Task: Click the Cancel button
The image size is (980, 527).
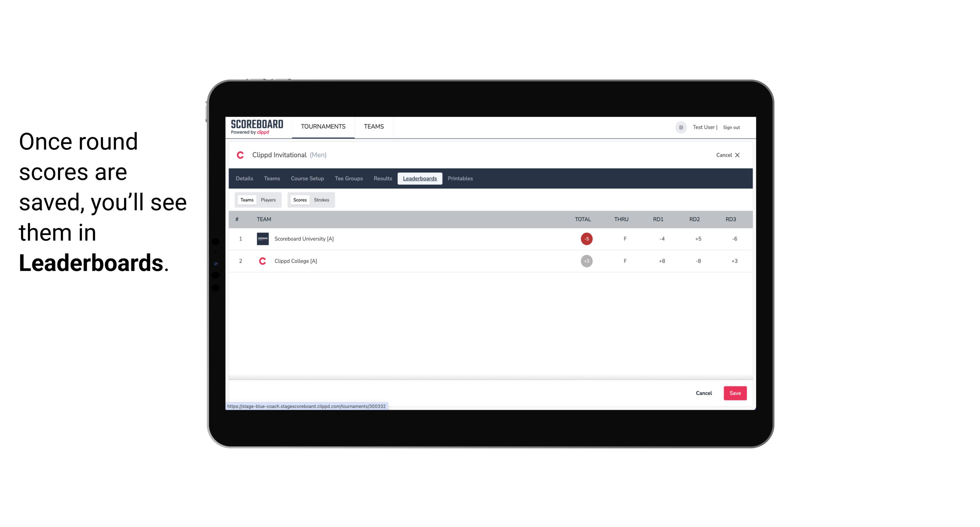Action: 703,393
